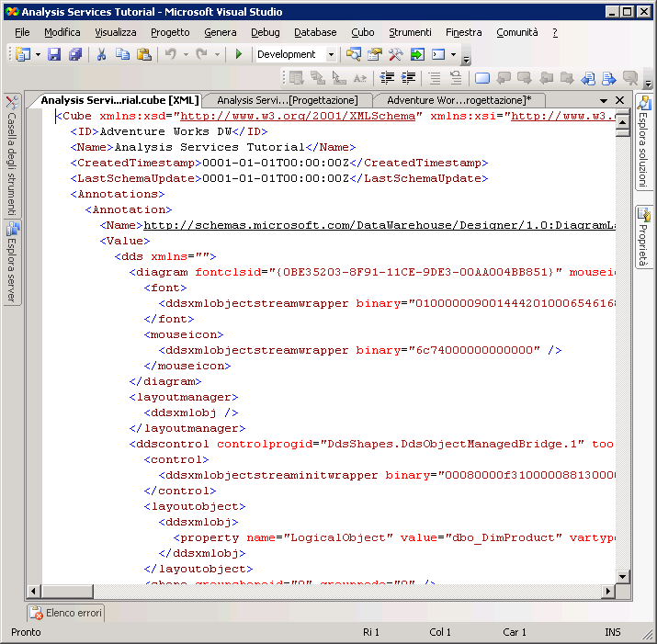
Task: Click the vertical scrollbar up arrow
Action: (x=623, y=122)
